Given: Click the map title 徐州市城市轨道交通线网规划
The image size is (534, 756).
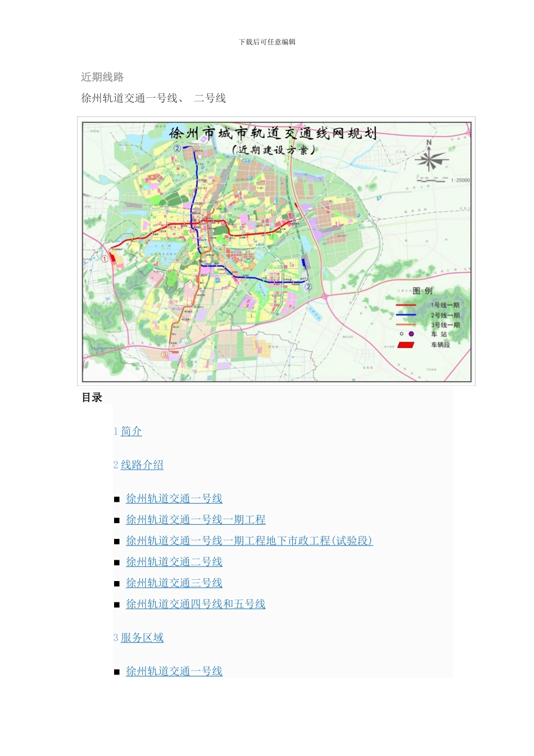Looking at the screenshot, I should 273,133.
